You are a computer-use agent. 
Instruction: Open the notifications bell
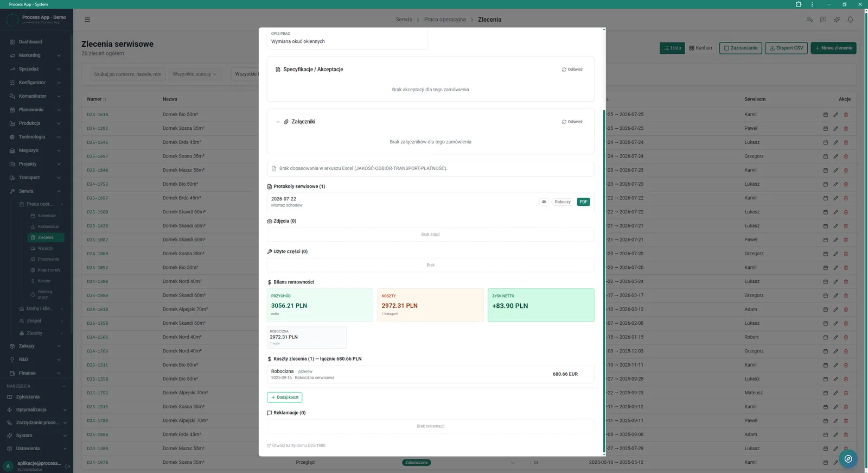850,20
